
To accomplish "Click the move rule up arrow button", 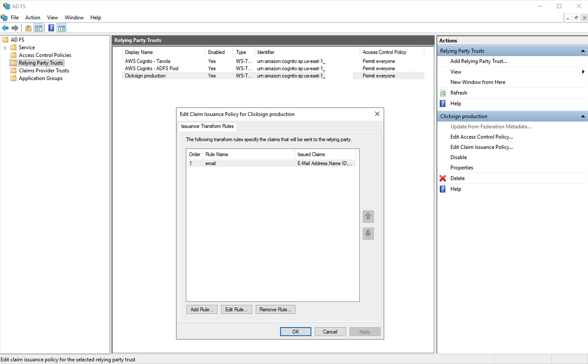I will (368, 216).
